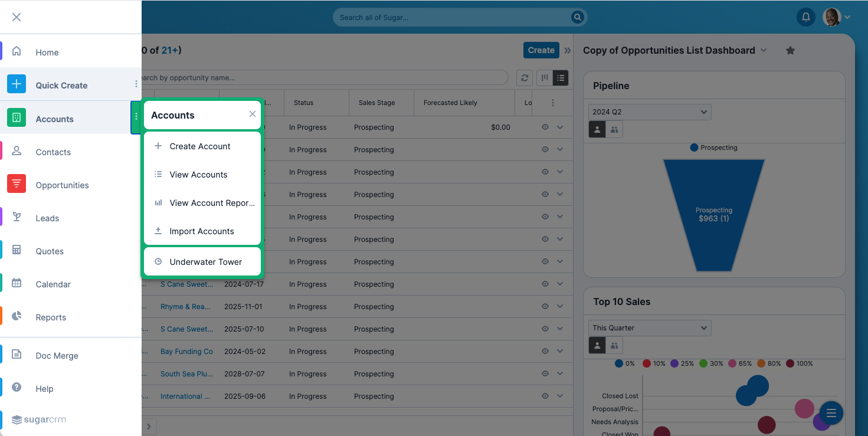Close the navigation sidebar with X icon
The height and width of the screenshot is (436, 868).
click(x=17, y=17)
